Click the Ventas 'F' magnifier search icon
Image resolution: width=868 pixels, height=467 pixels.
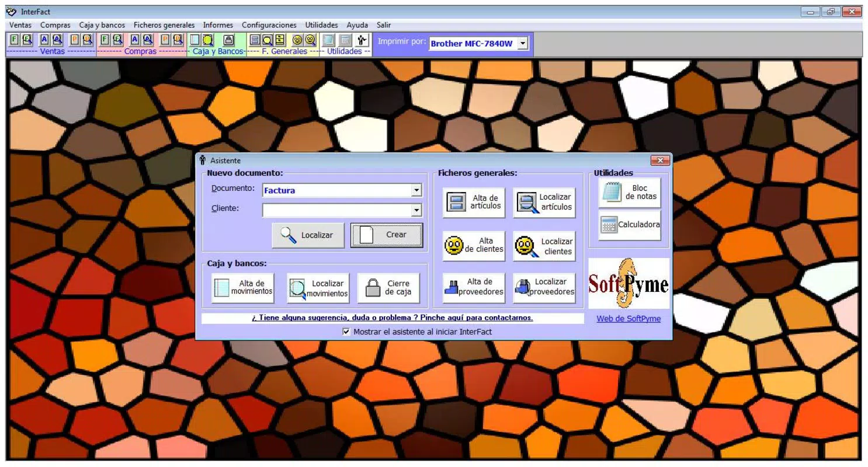[26, 39]
